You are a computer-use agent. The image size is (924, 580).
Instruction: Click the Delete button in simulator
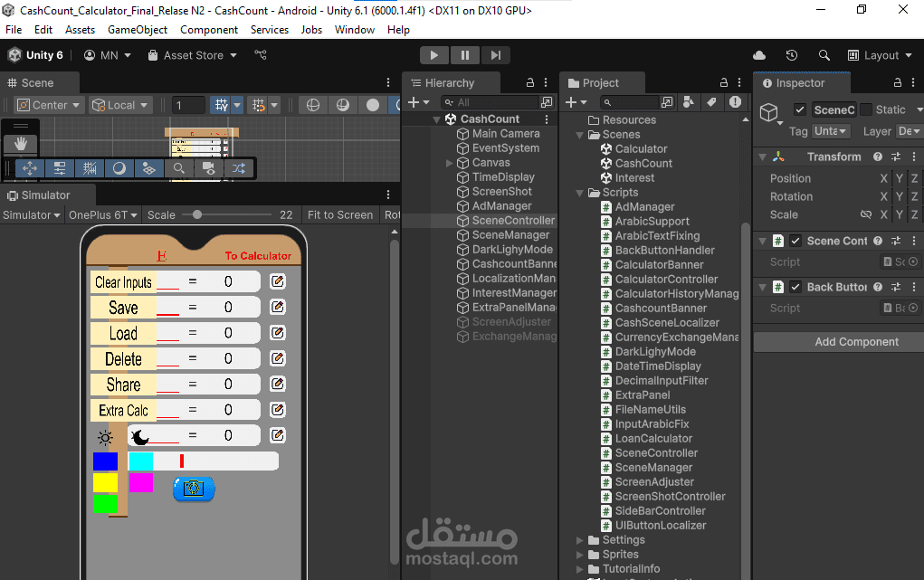click(x=123, y=359)
